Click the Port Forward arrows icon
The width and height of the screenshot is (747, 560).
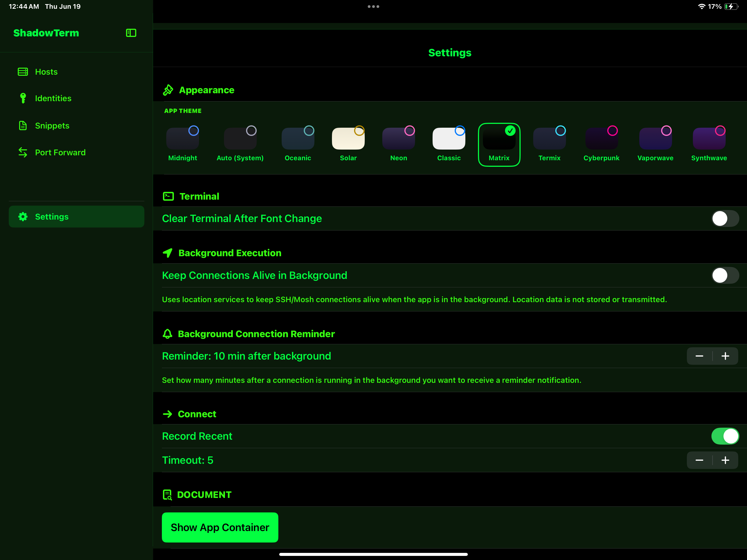coord(23,152)
